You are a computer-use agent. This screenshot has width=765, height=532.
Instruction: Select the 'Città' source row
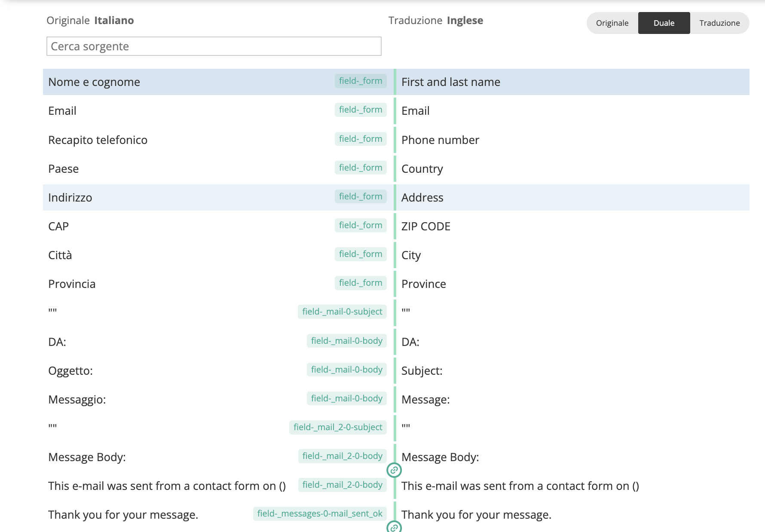pyautogui.click(x=218, y=255)
